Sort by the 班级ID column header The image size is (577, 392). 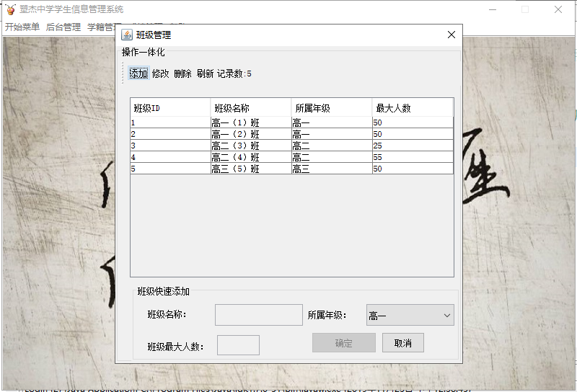(x=170, y=108)
